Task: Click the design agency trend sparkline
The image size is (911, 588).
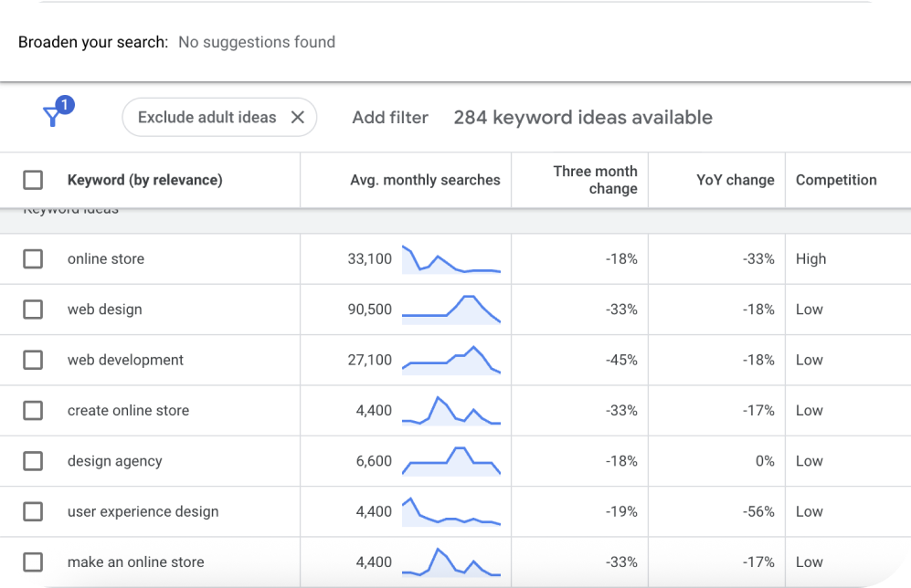Action: (x=451, y=460)
